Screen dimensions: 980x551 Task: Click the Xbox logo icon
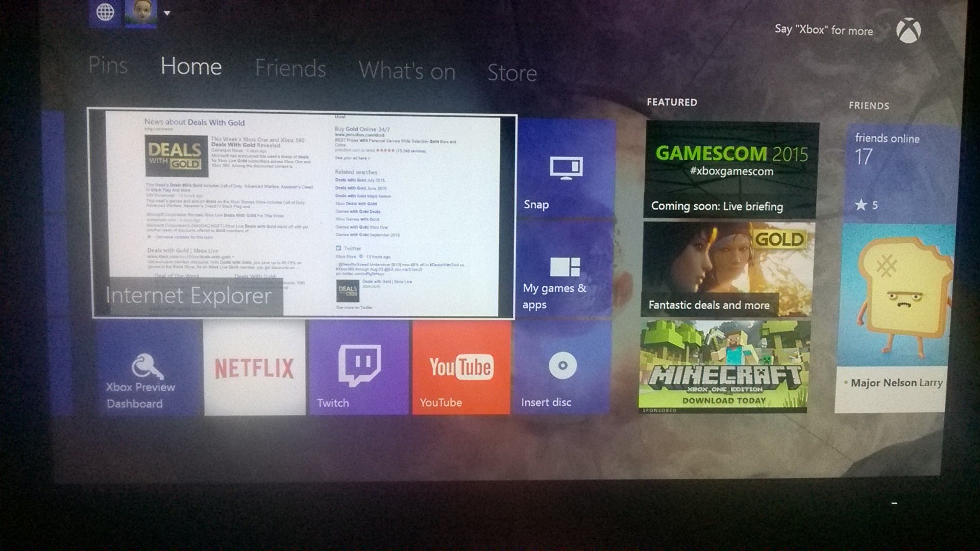[x=908, y=30]
